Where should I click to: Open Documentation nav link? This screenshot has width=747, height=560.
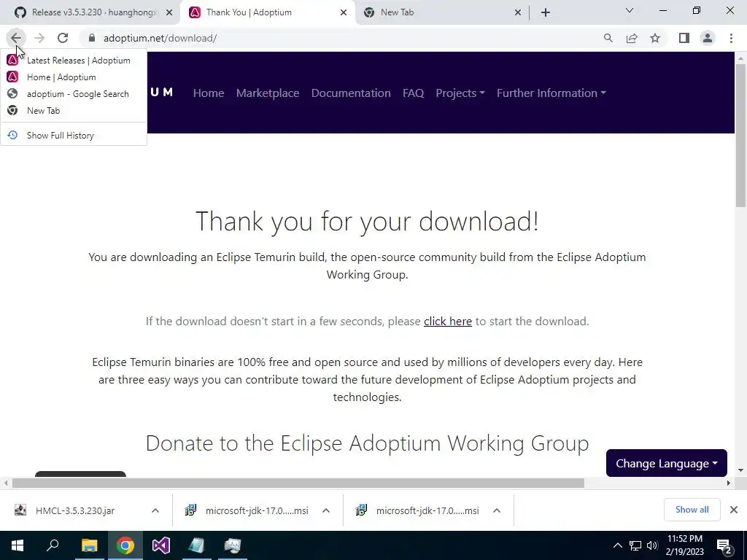[351, 93]
